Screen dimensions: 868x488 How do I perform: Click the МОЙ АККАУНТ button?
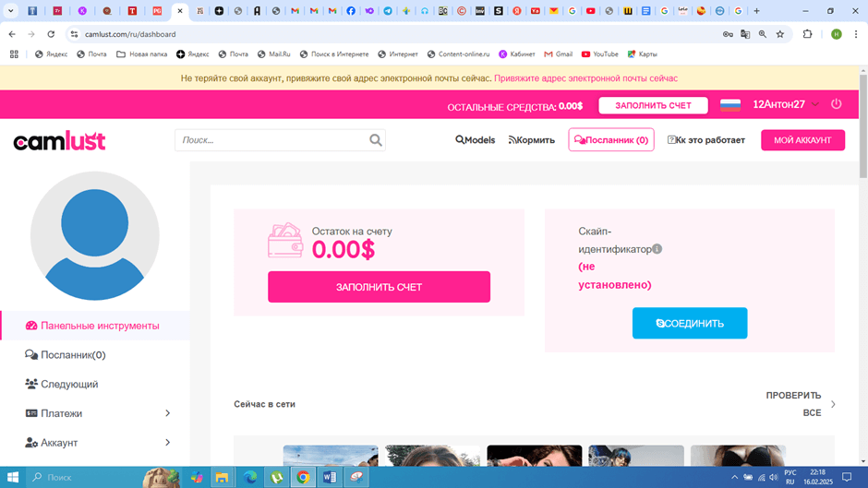click(802, 140)
